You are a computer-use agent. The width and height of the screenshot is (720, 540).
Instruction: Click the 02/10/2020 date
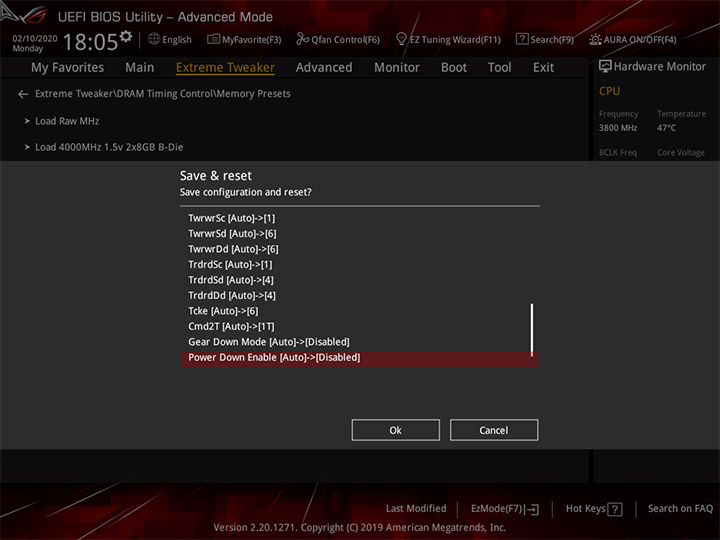pos(35,39)
